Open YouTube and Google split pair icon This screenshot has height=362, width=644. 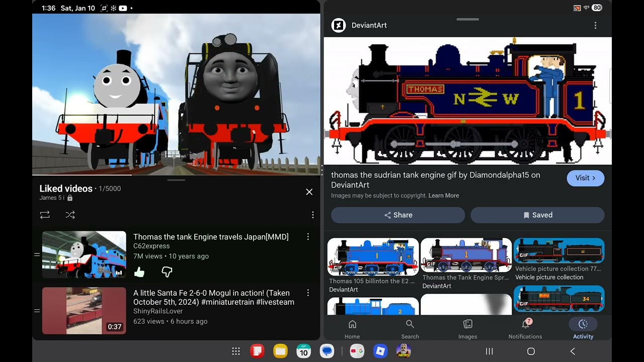[x=357, y=351]
